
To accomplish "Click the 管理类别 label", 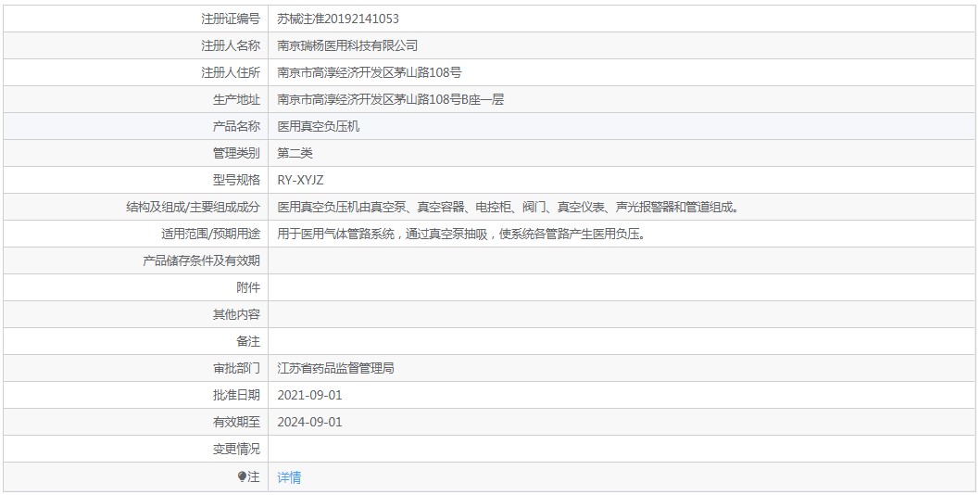I will (x=236, y=153).
